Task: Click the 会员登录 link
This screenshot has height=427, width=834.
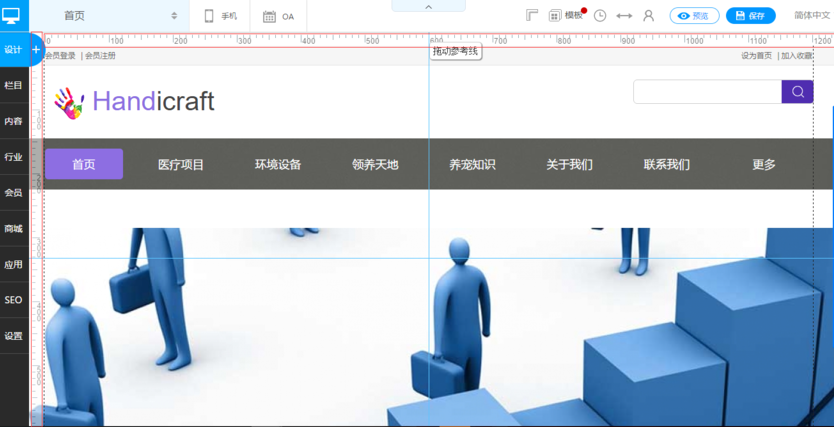Action: pyautogui.click(x=60, y=56)
